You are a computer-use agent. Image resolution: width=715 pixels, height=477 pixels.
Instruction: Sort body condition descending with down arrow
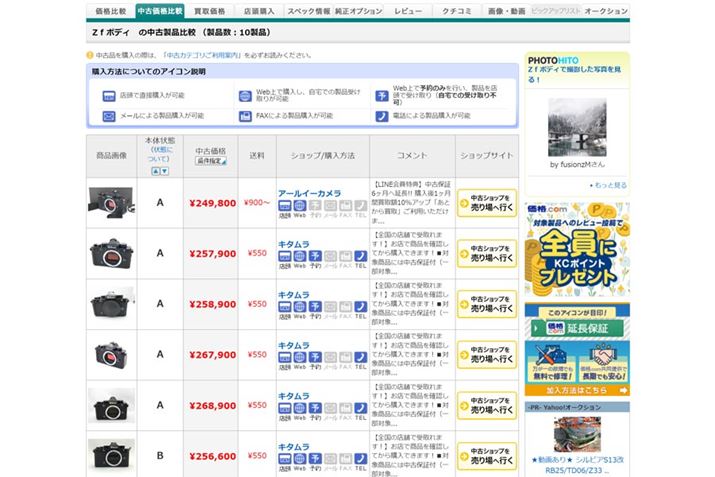click(x=166, y=171)
